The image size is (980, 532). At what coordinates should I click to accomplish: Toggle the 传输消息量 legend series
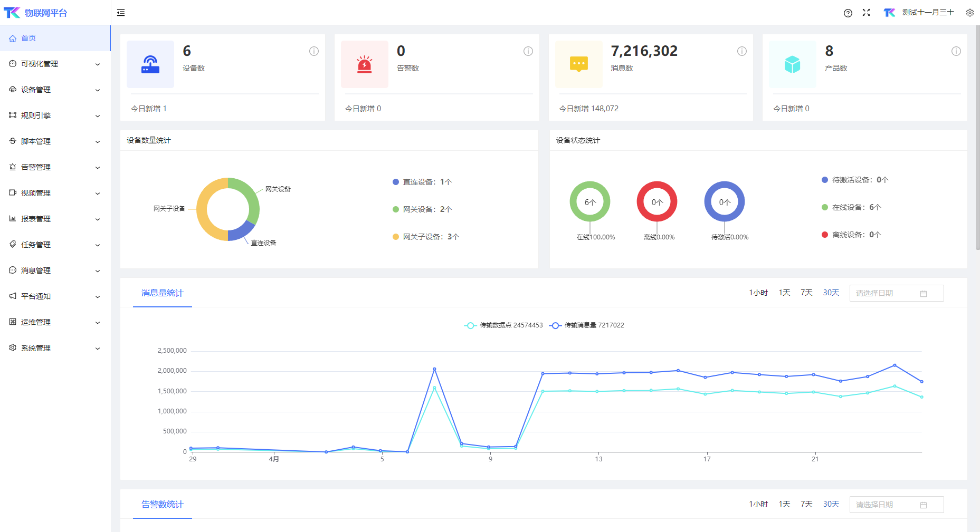[586, 325]
